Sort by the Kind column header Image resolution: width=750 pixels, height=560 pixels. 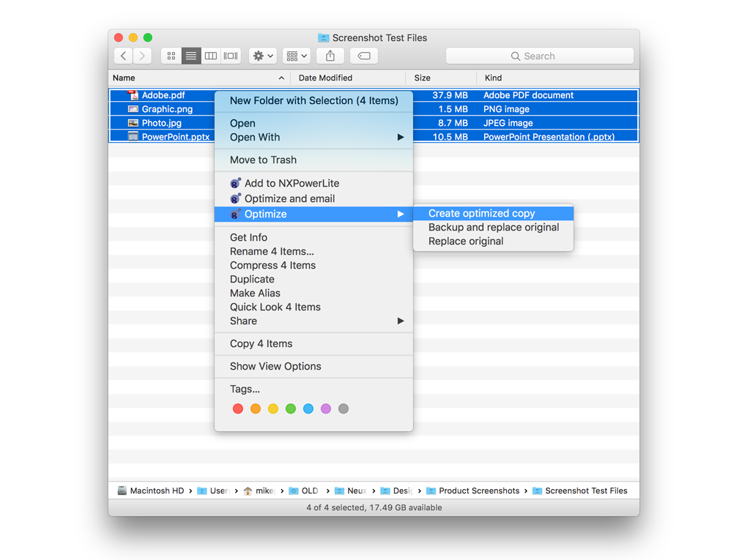click(x=557, y=78)
